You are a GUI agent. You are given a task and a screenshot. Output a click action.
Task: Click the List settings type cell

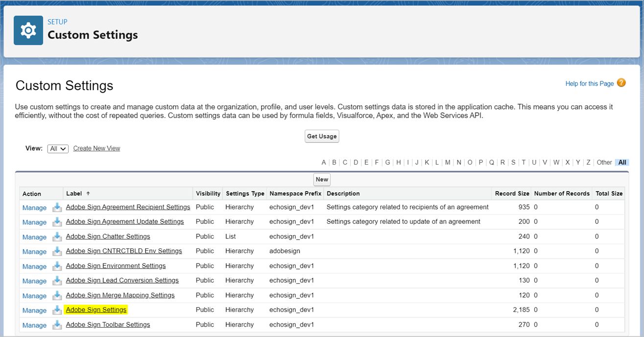click(x=231, y=236)
